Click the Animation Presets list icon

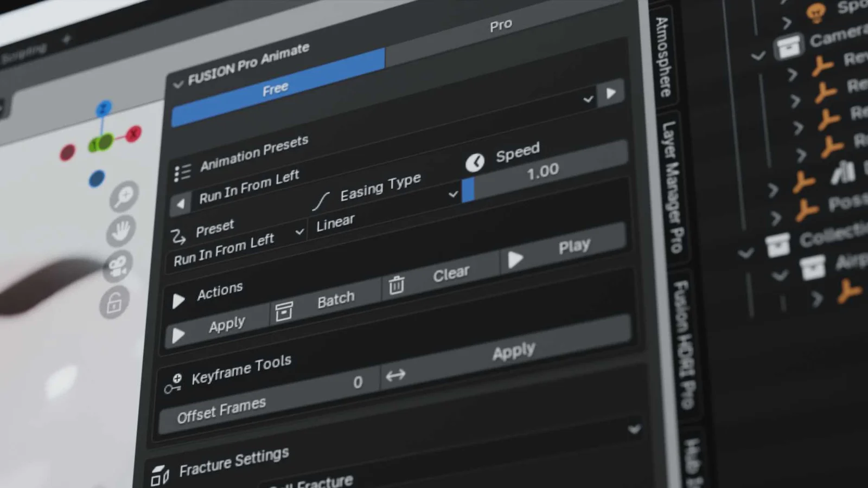click(183, 172)
